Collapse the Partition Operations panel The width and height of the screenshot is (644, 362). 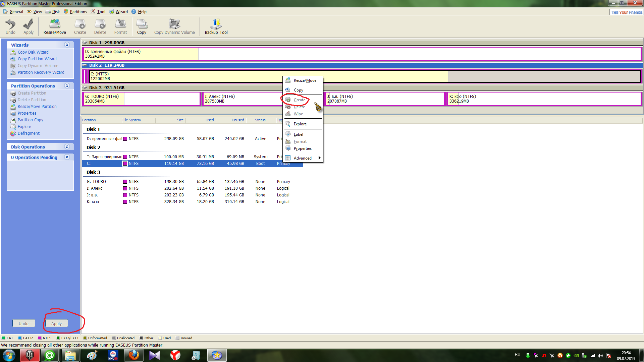[67, 86]
